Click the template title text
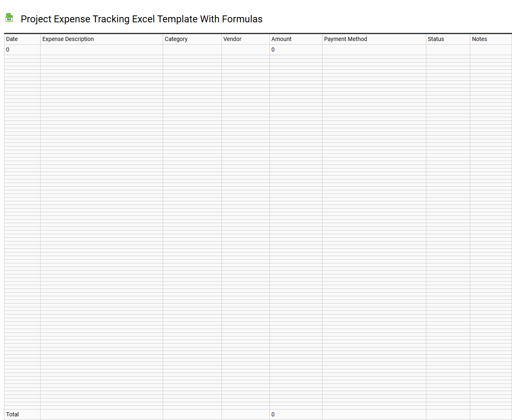Screen dimensions: 512x420 tap(142, 19)
